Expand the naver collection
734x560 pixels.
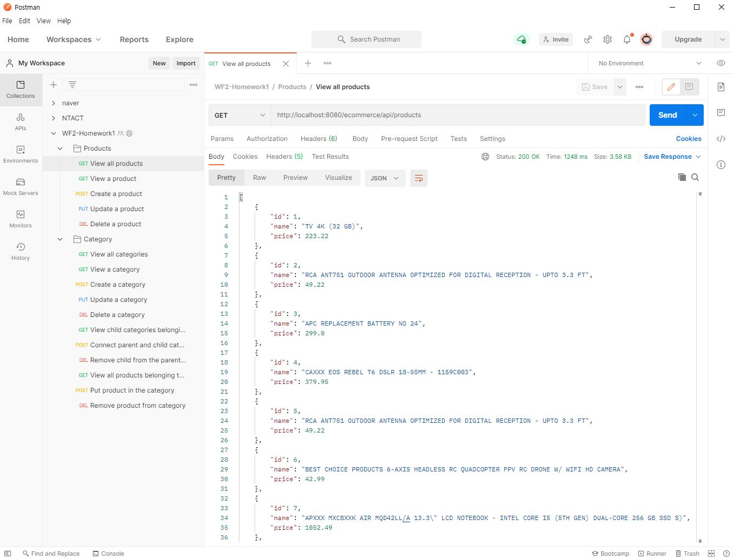click(x=54, y=103)
